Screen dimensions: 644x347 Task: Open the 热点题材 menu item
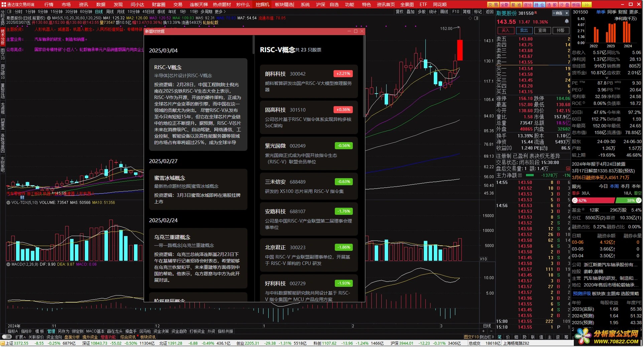coord(222,4)
